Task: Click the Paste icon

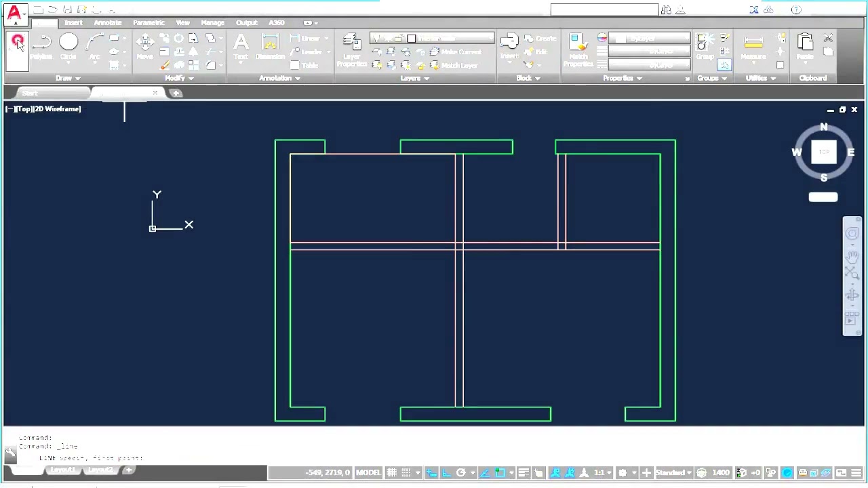Action: click(x=805, y=46)
